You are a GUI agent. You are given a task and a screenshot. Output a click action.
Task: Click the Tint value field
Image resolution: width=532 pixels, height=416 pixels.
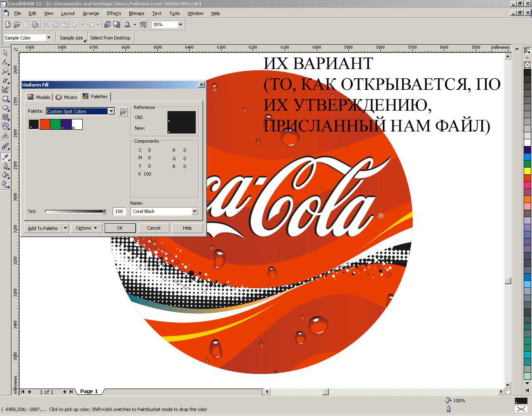[x=119, y=211]
